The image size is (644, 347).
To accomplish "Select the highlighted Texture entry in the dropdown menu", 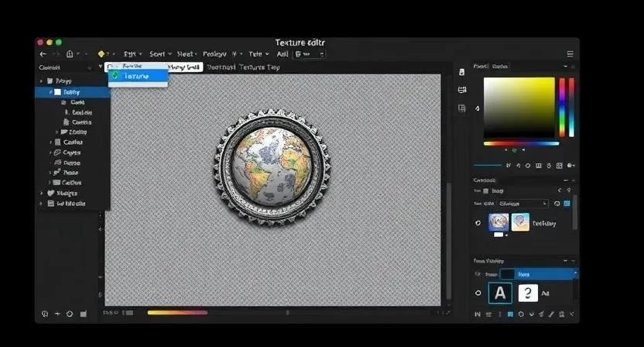I will pyautogui.click(x=137, y=76).
